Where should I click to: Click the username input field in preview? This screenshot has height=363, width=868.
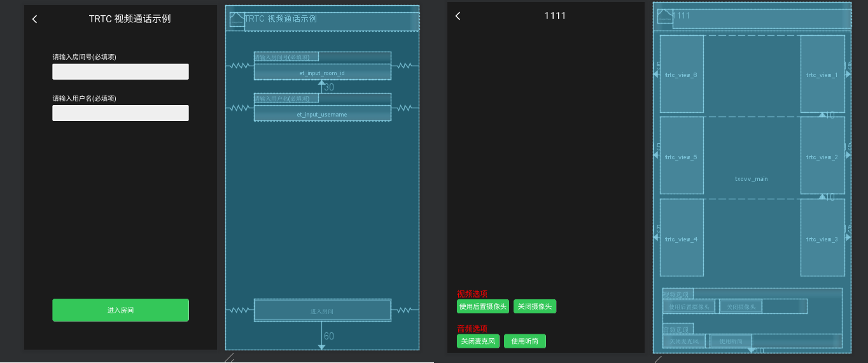tap(120, 113)
